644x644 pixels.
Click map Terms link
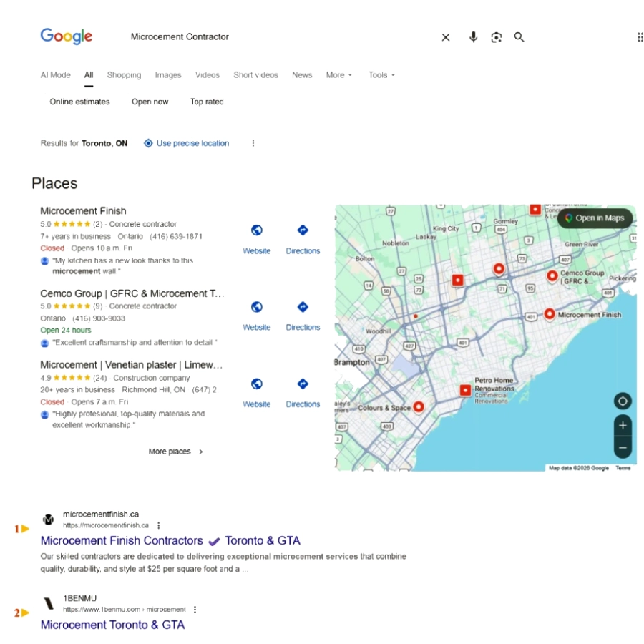click(623, 468)
